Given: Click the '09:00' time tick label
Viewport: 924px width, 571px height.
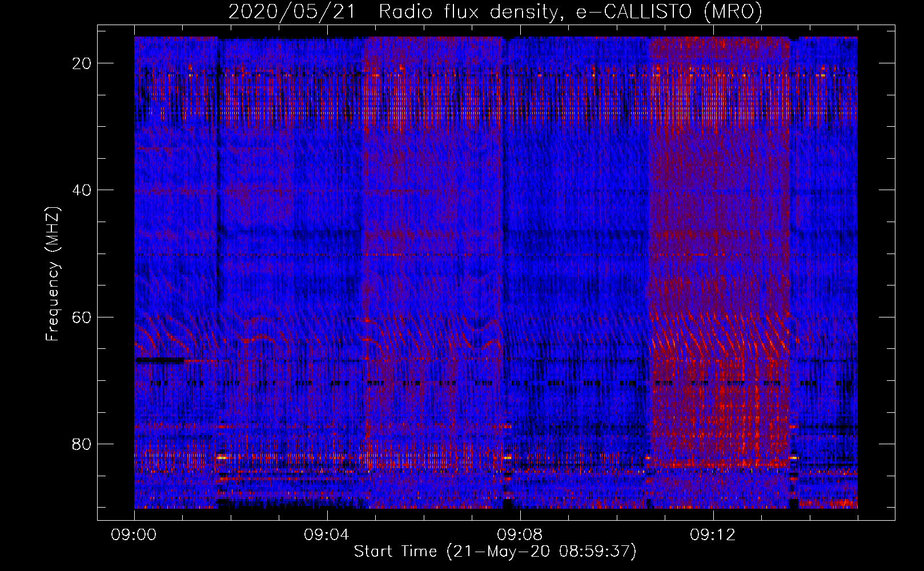Looking at the screenshot, I should click(134, 536).
